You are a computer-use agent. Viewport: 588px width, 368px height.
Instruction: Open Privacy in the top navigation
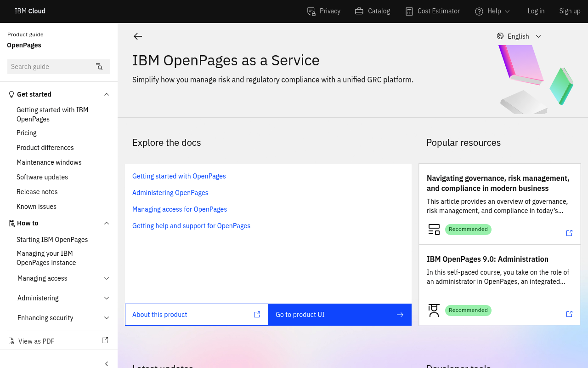pos(324,11)
